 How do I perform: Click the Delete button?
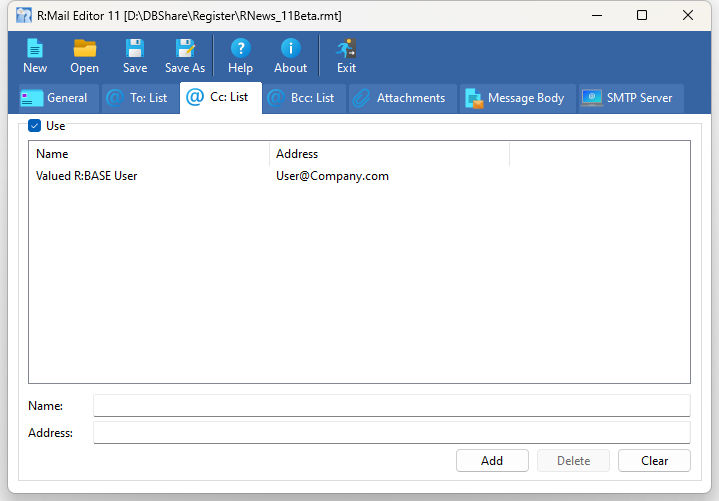tap(573, 461)
